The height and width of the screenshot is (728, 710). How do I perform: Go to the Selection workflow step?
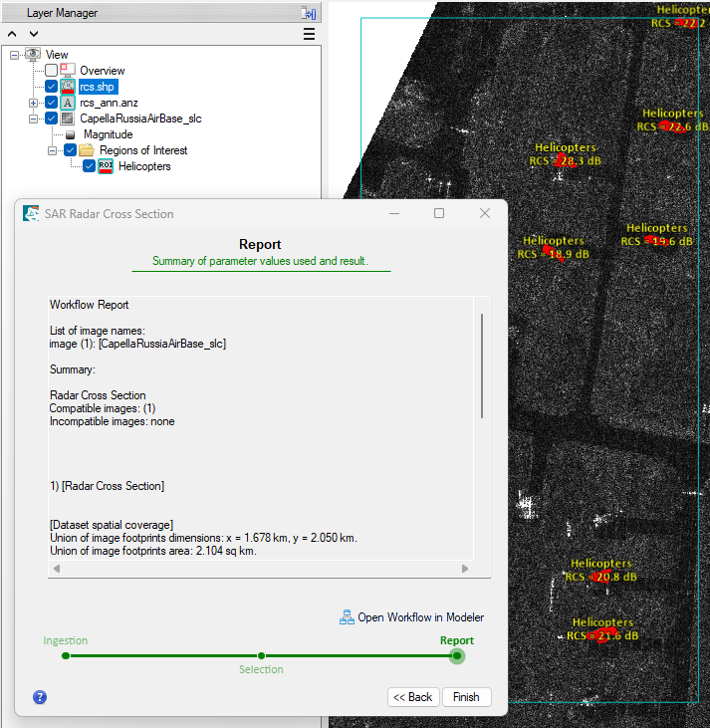pyautogui.click(x=261, y=655)
